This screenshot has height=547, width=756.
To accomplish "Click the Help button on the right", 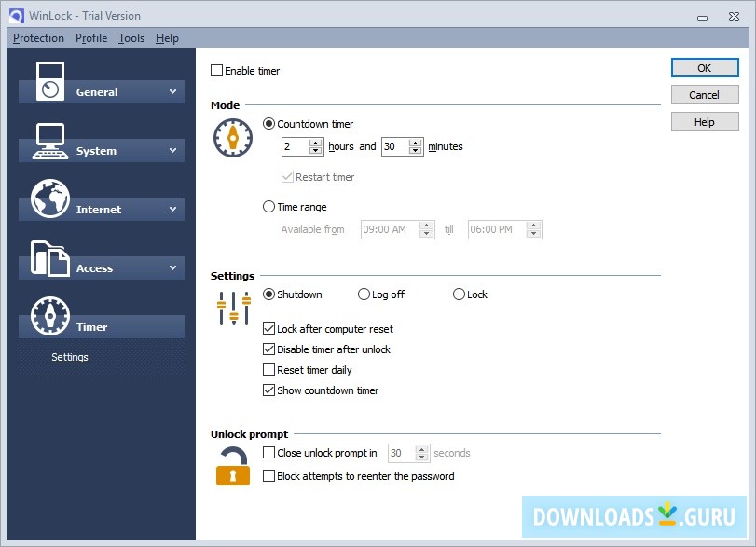I will tap(705, 122).
